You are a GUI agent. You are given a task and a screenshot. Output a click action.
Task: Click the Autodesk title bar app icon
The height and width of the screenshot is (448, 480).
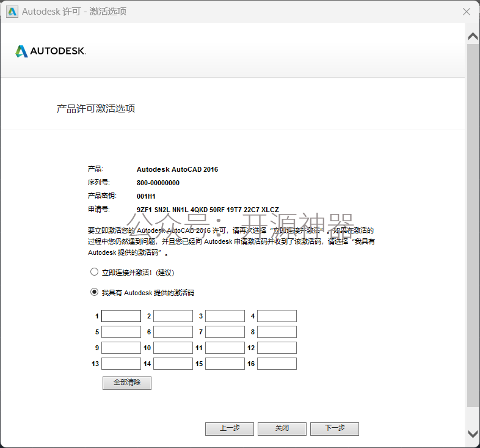[12, 12]
